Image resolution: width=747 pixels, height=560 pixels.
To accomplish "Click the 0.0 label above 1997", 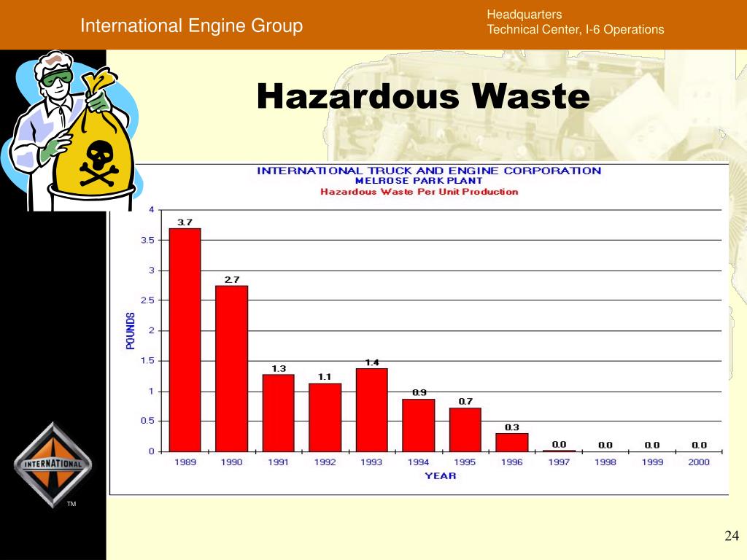I will point(559,444).
